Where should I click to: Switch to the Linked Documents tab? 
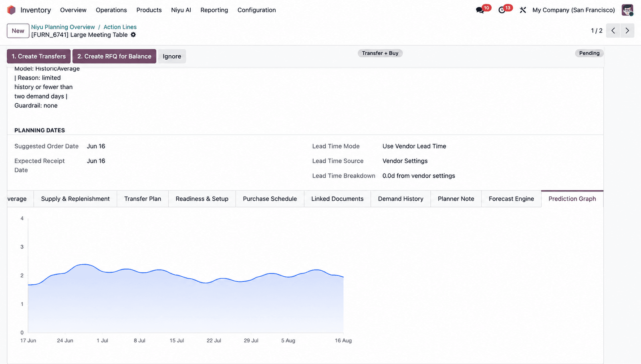point(337,199)
